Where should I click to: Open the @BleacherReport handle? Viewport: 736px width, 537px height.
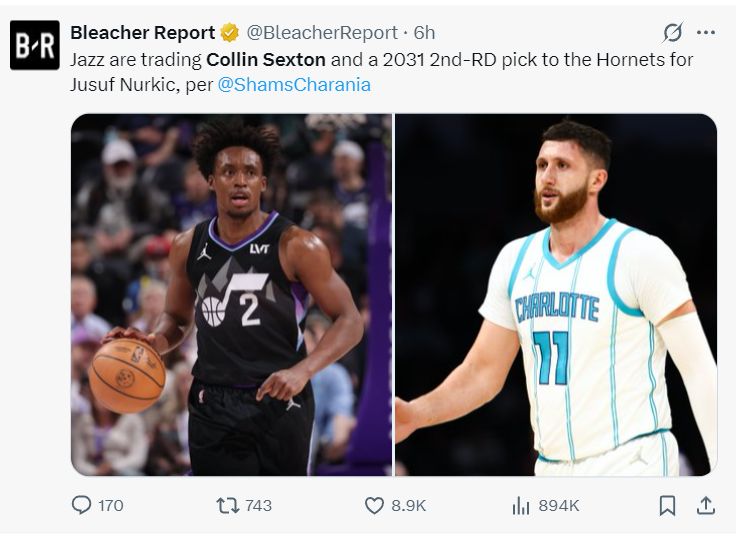(x=321, y=33)
